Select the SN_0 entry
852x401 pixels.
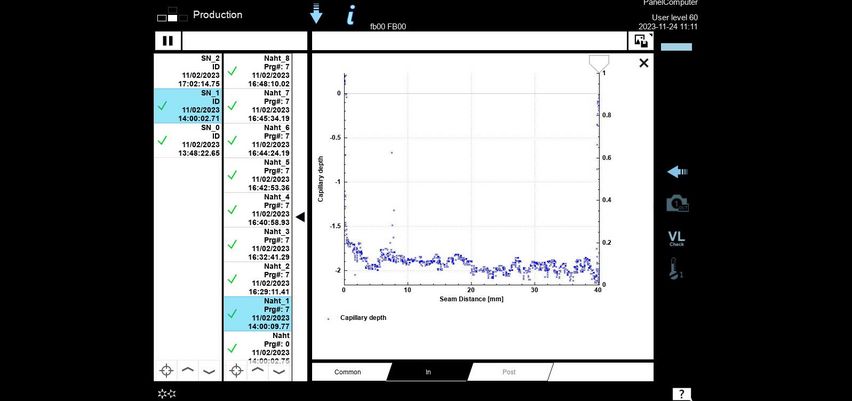(188, 140)
